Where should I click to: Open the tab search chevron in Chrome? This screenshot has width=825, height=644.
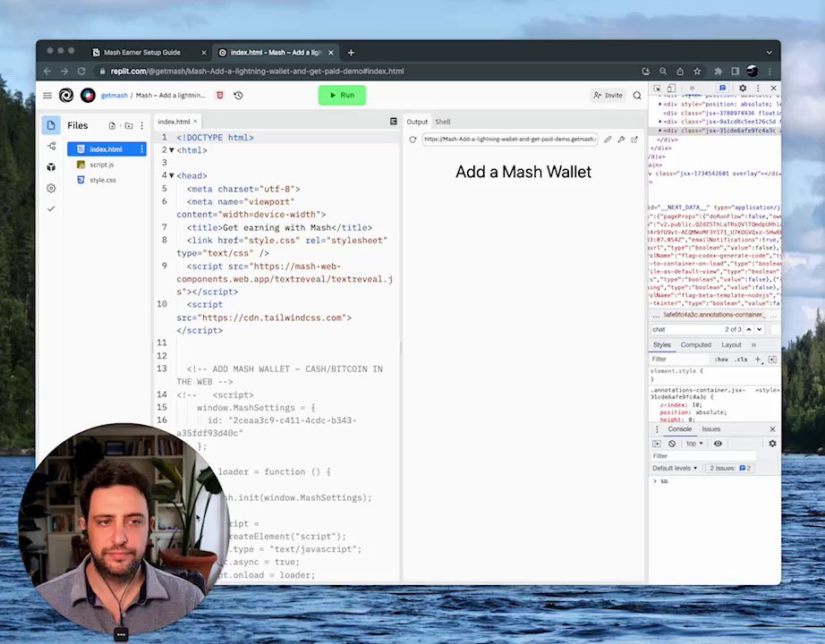(x=770, y=53)
